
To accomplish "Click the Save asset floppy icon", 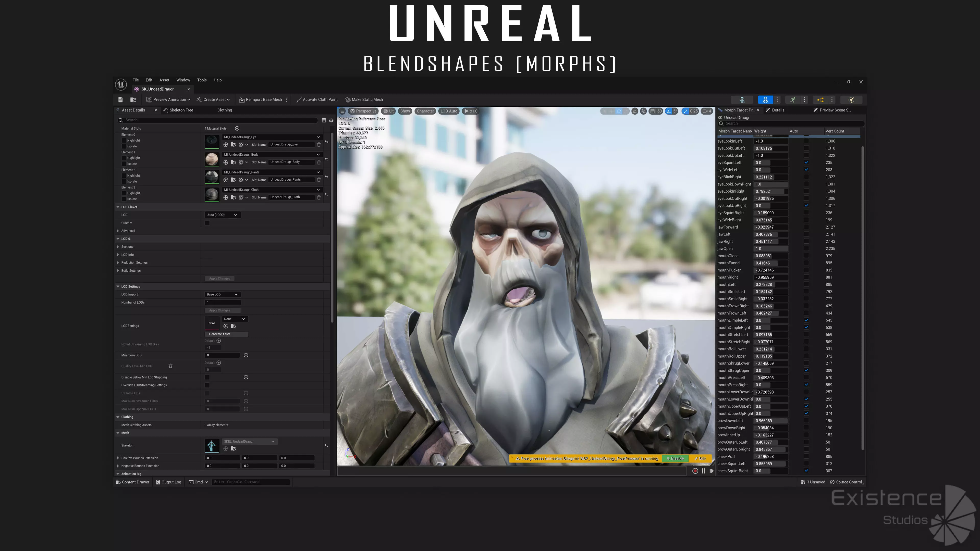I will tap(120, 100).
